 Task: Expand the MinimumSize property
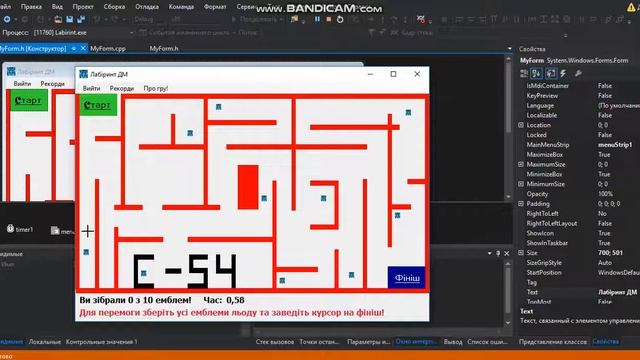pyautogui.click(x=521, y=184)
